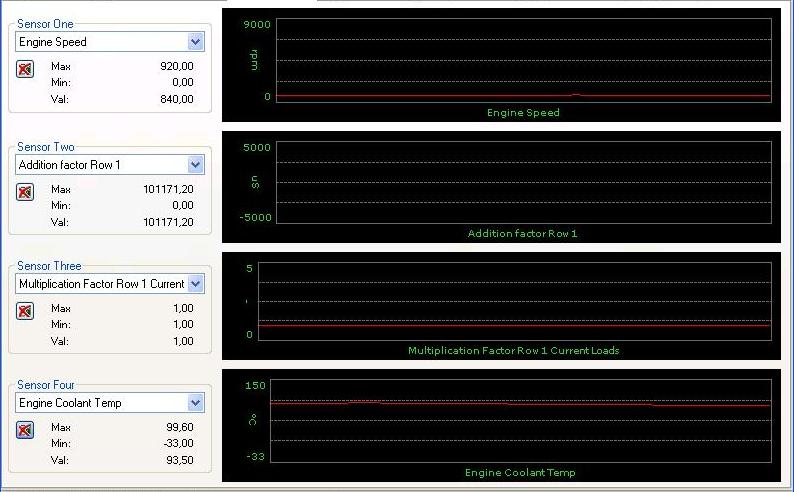Click the green Engine Coolant Temp caption
The height and width of the screenshot is (492, 794).
click(520, 472)
